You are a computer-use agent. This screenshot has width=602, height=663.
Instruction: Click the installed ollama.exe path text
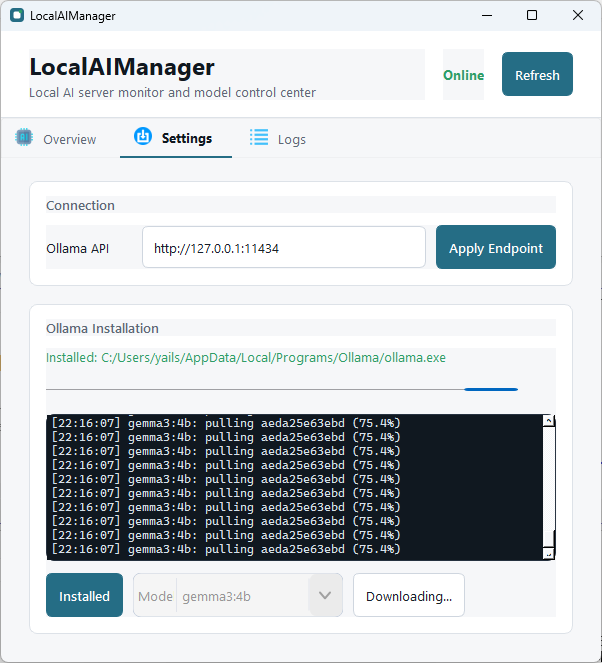tap(246, 358)
